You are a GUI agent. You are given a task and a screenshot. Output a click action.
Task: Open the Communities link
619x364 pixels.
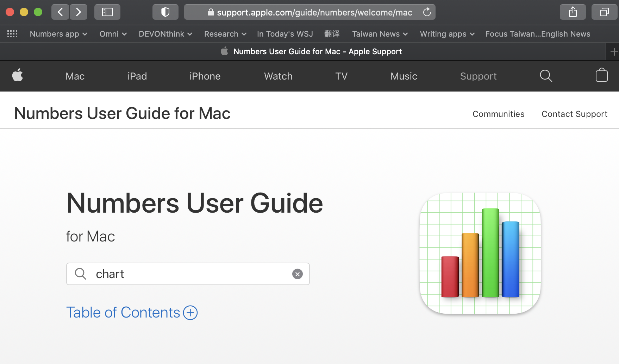coord(498,114)
